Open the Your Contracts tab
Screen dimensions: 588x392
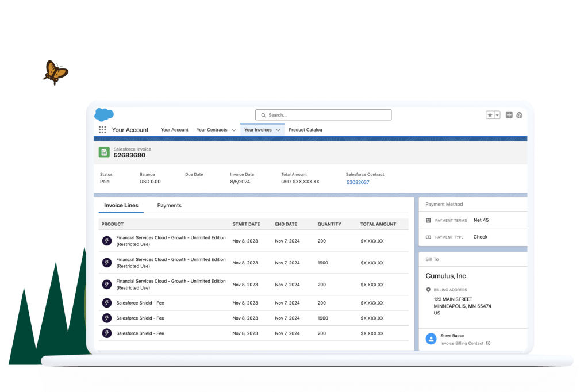[x=212, y=130]
